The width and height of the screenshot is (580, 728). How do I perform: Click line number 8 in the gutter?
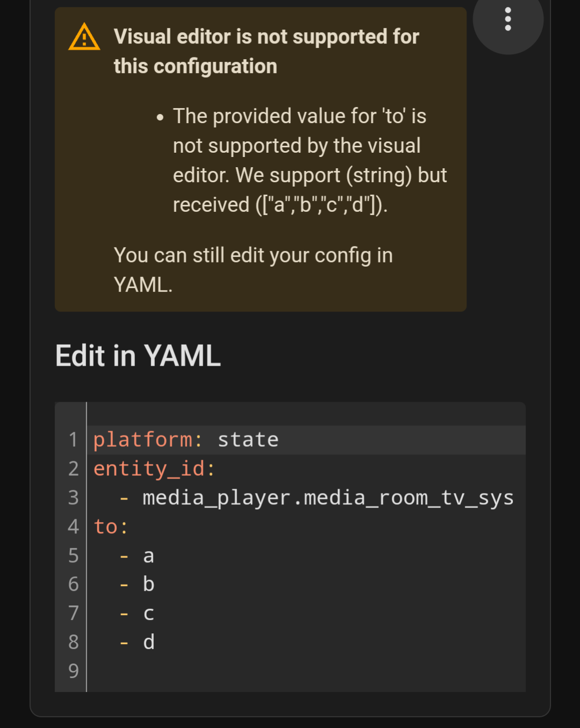tap(74, 642)
